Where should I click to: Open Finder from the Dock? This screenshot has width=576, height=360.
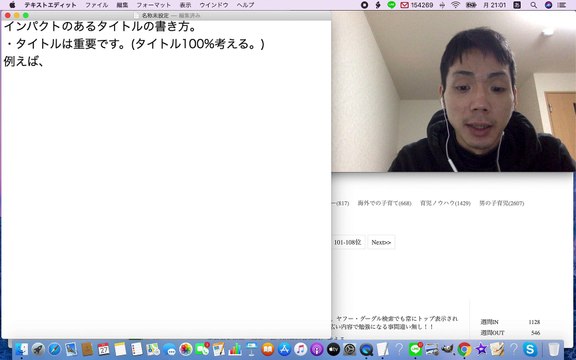click(x=22, y=349)
